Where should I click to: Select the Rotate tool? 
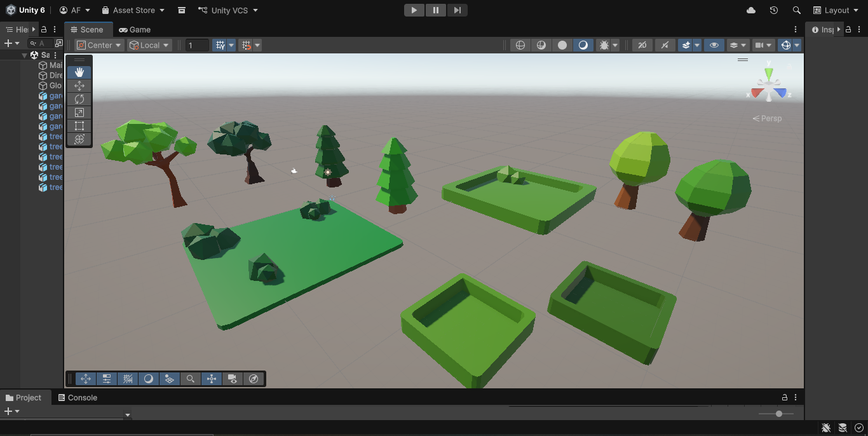tap(79, 99)
